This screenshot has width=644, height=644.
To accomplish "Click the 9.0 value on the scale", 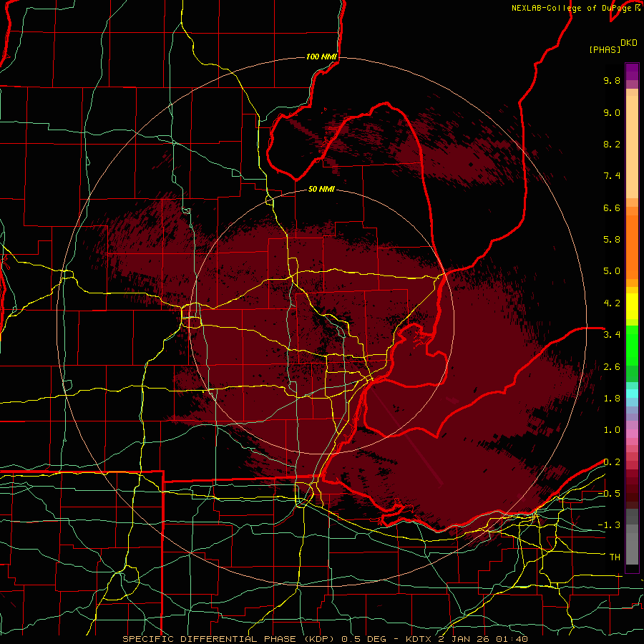I will tap(612, 112).
